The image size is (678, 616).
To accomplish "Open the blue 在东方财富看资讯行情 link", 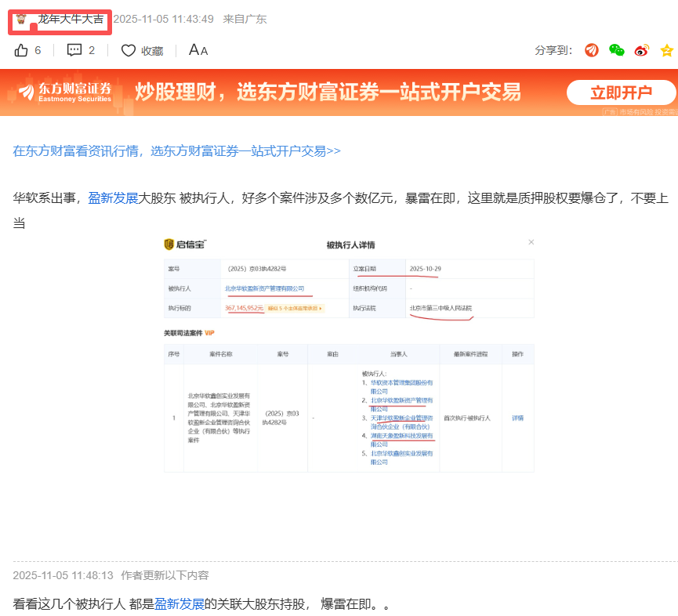I will 177,151.
